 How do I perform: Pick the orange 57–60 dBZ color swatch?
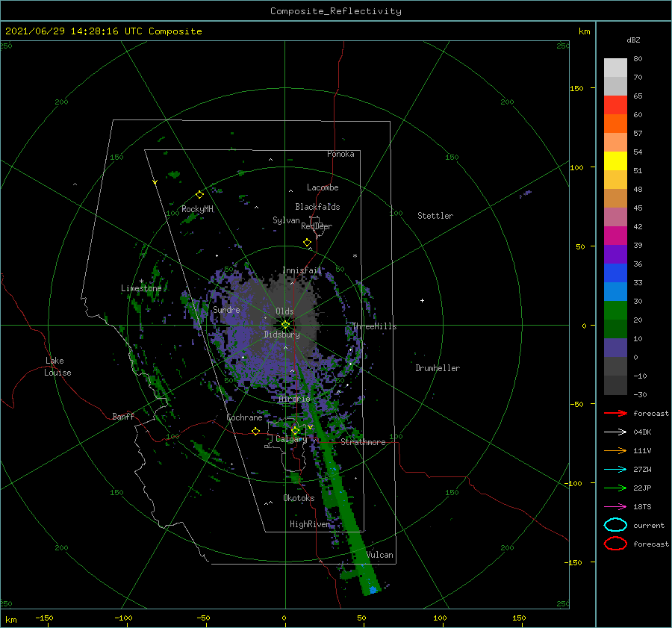(x=615, y=123)
